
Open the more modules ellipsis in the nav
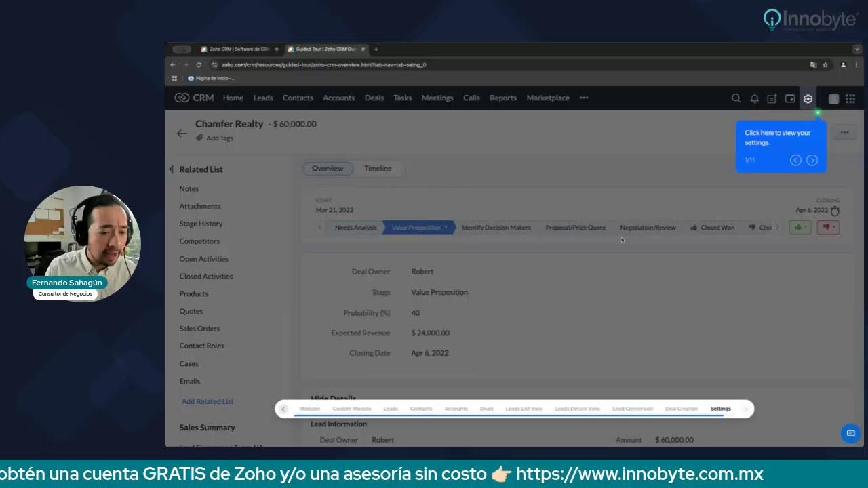584,98
